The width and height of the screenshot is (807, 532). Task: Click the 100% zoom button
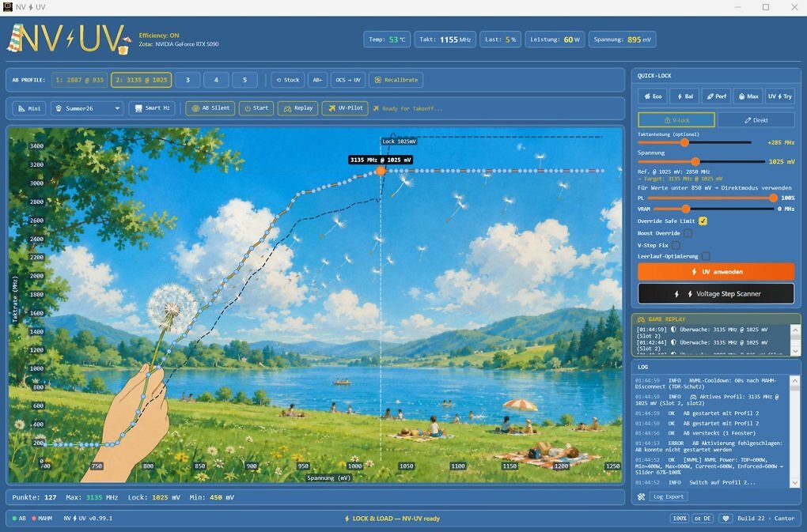pyautogui.click(x=680, y=518)
